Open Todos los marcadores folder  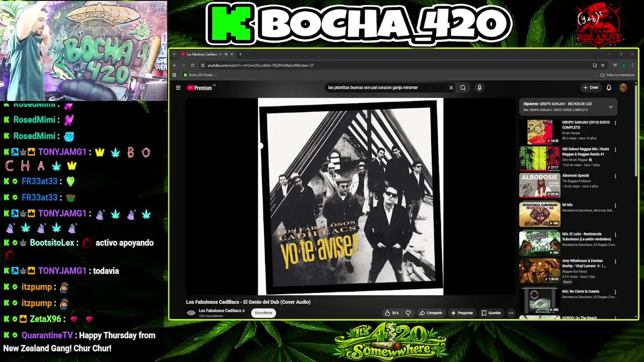617,75
